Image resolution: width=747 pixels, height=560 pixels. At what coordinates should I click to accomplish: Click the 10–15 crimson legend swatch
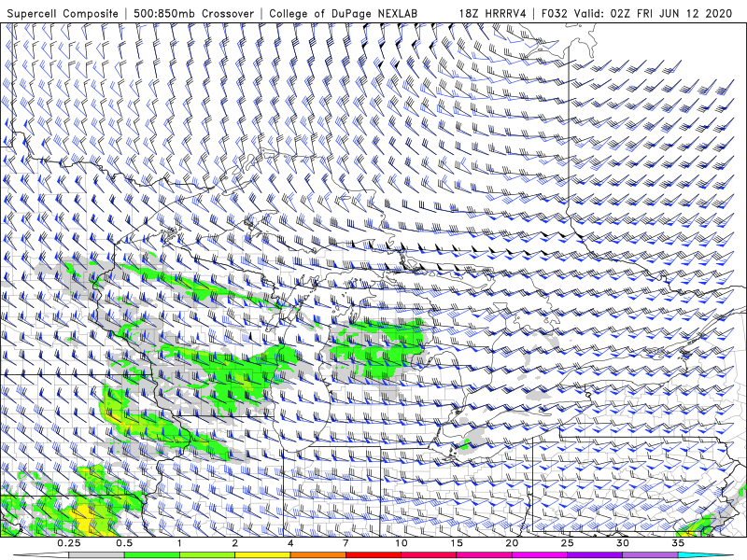click(429, 555)
